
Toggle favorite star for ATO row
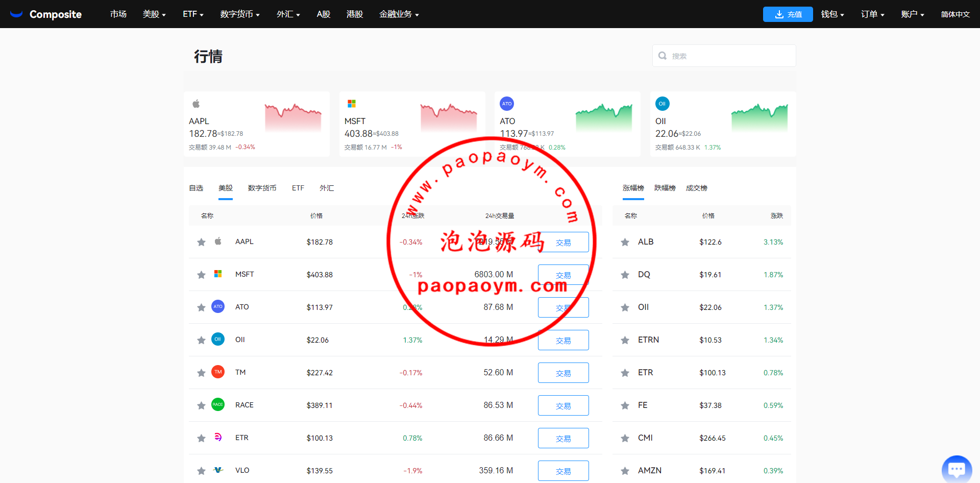201,307
